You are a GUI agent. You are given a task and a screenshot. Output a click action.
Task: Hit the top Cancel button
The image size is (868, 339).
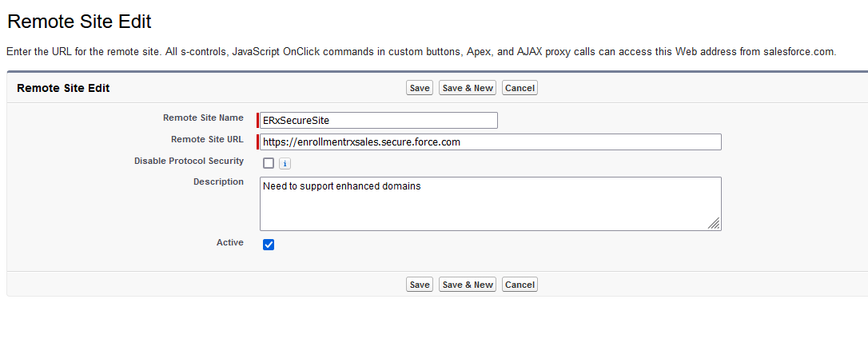pyautogui.click(x=520, y=88)
